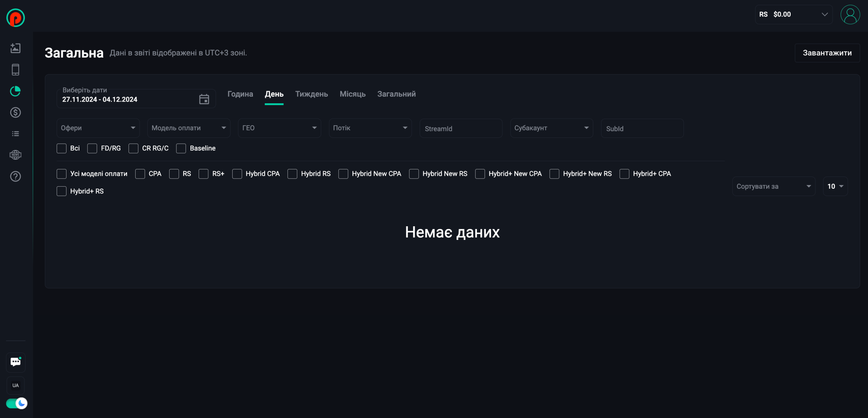The height and width of the screenshot is (418, 868).
Task: Click the red P logo icon
Action: (16, 18)
